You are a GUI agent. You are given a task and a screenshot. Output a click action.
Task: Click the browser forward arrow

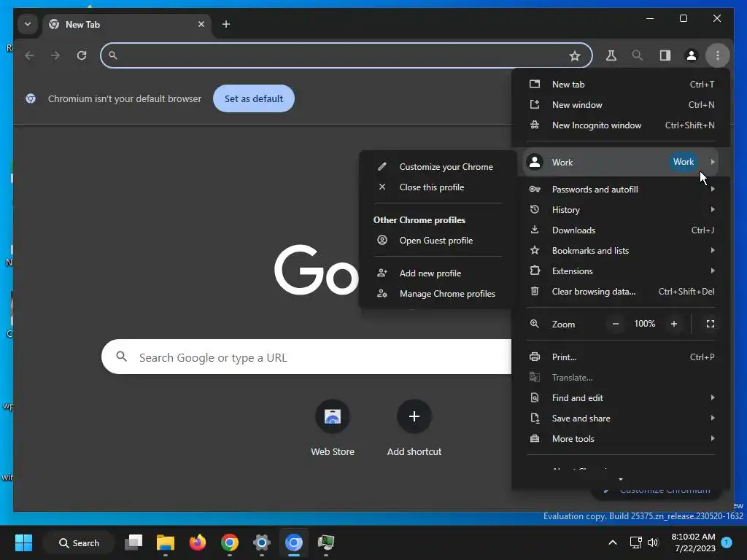click(x=55, y=55)
